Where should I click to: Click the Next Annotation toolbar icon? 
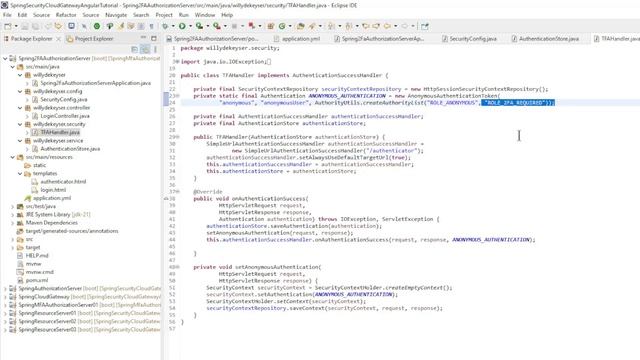(x=331, y=26)
